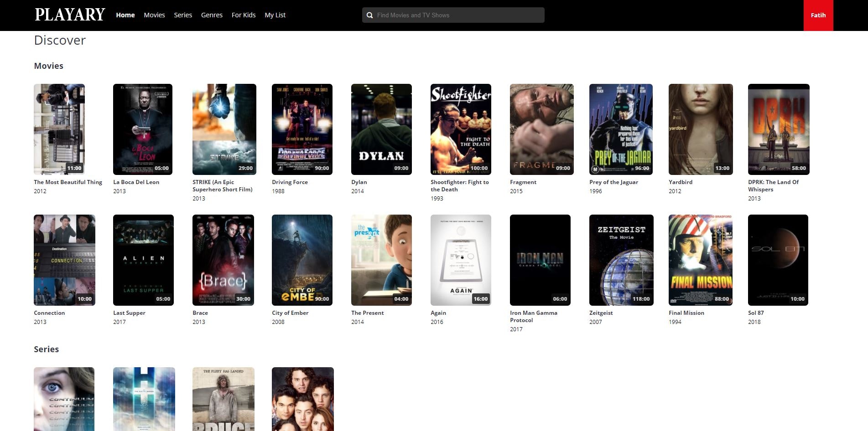
Task: Select the Genres navigation link
Action: [212, 15]
